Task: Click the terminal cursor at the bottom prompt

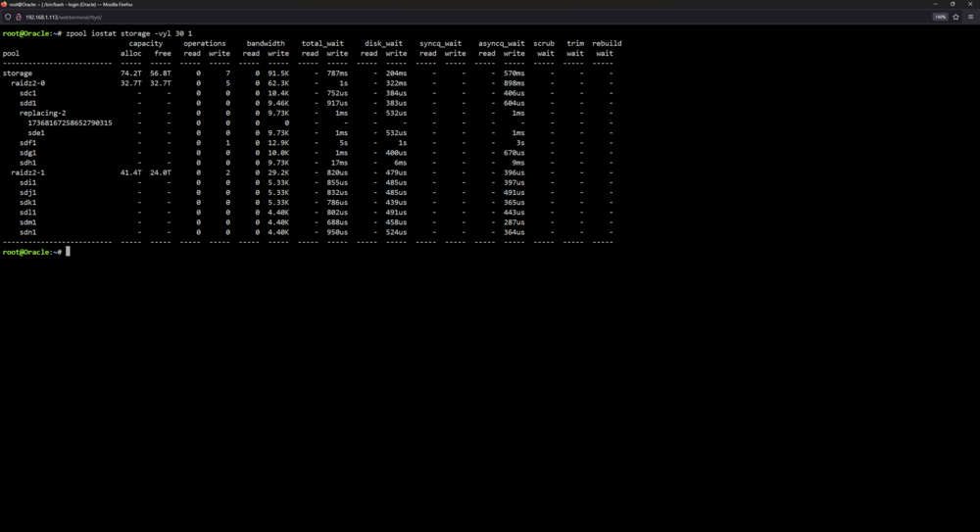Action: point(69,252)
